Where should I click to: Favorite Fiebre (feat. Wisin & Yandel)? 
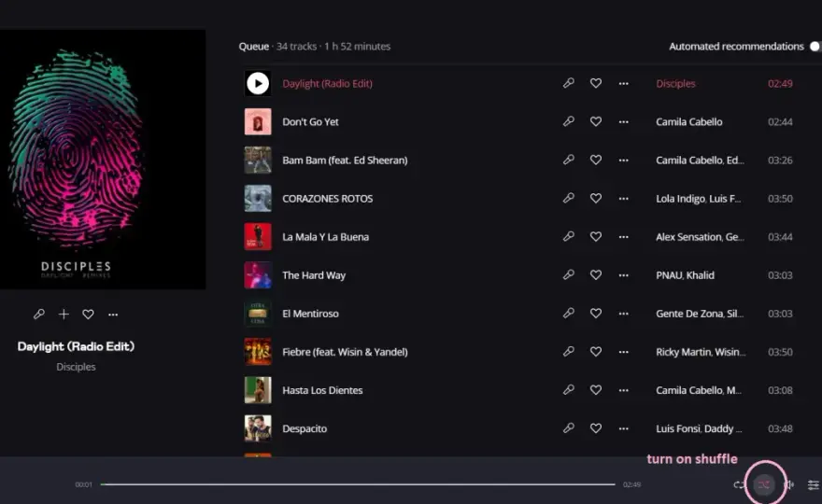pos(596,352)
